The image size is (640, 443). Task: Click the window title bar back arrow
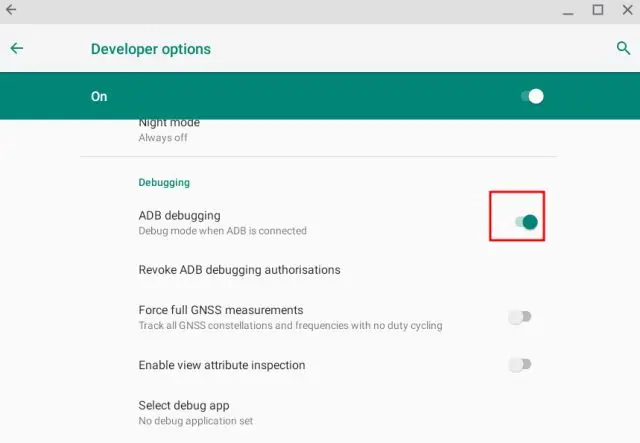tap(11, 10)
